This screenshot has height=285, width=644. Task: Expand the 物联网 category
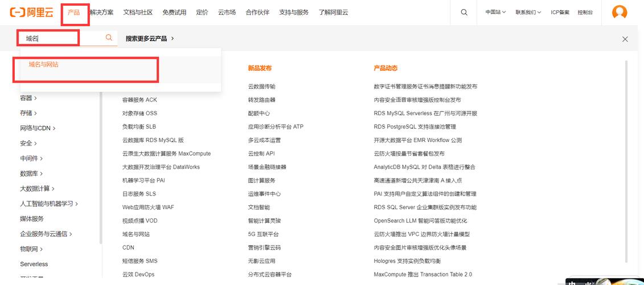[x=32, y=249]
